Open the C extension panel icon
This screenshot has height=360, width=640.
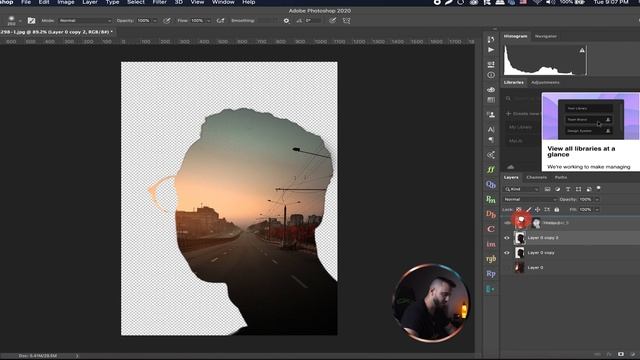point(491,229)
